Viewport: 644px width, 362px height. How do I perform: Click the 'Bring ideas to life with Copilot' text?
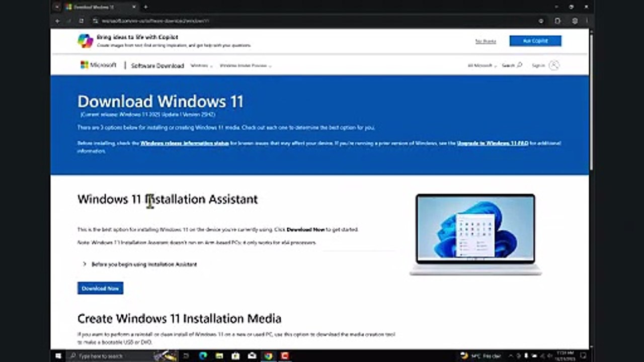pos(137,37)
